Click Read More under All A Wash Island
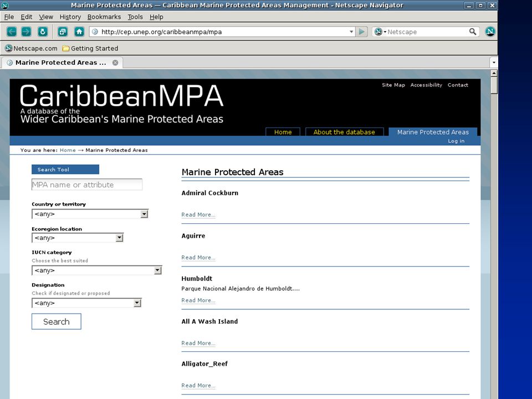The height and width of the screenshot is (399, 532). pos(198,342)
